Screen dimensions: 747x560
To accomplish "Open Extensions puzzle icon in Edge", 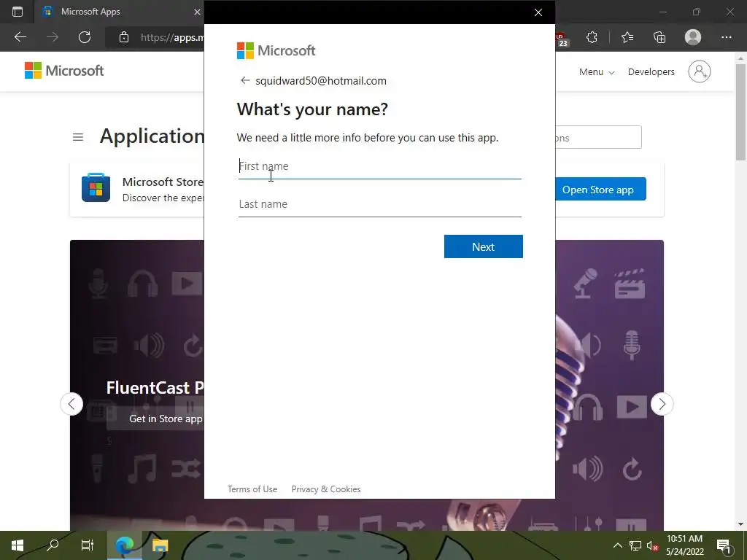I will click(592, 37).
